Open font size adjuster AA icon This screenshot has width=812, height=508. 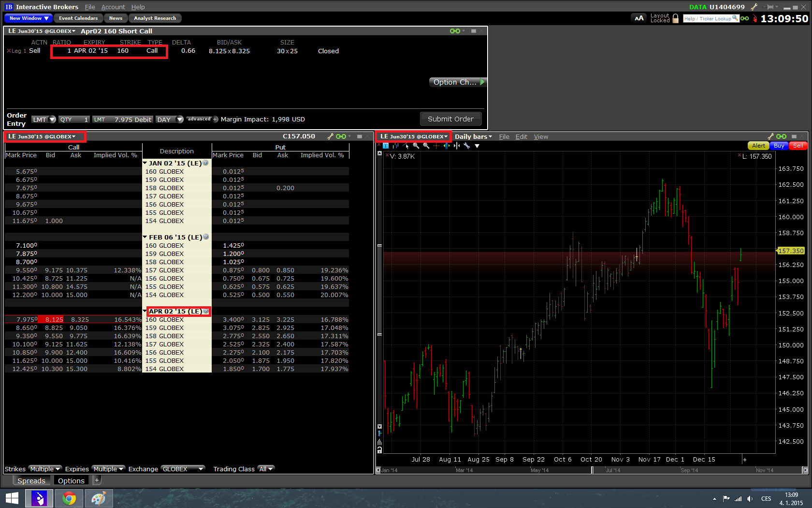[639, 18]
